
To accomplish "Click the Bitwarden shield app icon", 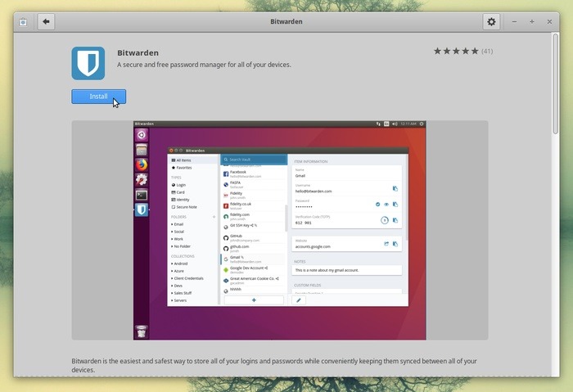I will [88, 63].
